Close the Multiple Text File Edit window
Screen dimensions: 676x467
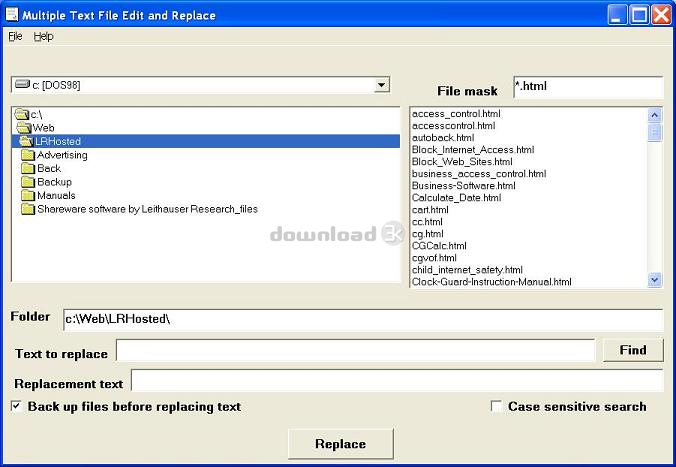tap(661, 15)
